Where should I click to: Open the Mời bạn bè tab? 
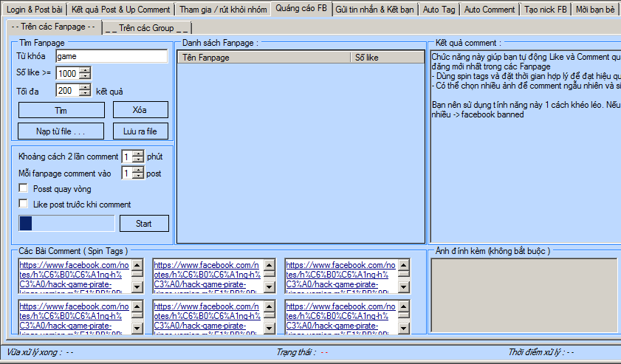pos(595,9)
